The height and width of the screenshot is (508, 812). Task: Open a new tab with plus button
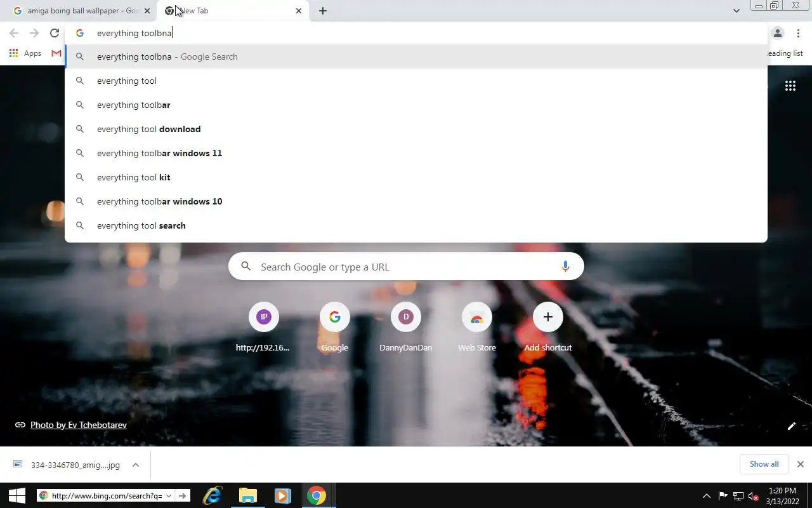(323, 11)
